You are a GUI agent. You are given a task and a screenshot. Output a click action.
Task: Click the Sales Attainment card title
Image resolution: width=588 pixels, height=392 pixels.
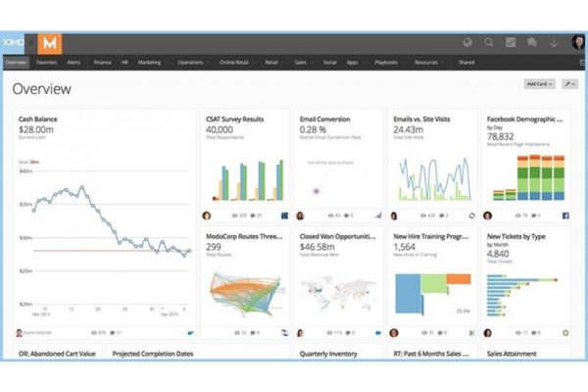[512, 354]
